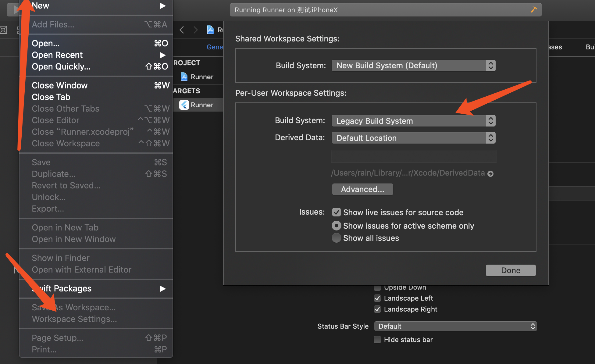This screenshot has width=595, height=364.
Task: Choose Duplicate... menu item
Action: (96, 174)
